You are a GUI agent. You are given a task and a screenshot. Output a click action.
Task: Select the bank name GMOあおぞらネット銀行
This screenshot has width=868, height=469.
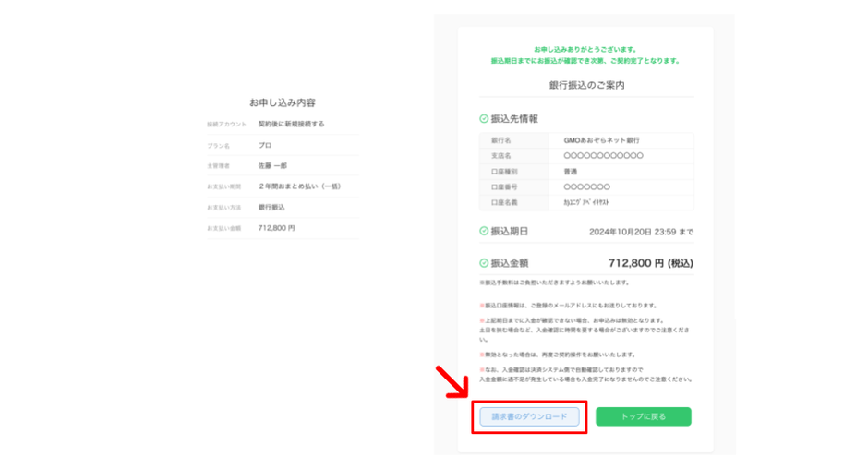[x=601, y=140]
